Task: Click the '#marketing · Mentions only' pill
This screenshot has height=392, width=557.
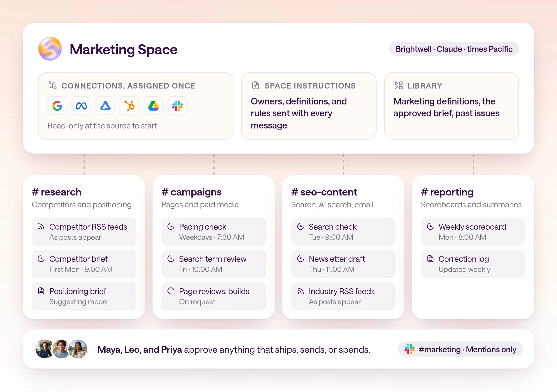Action: [460, 349]
